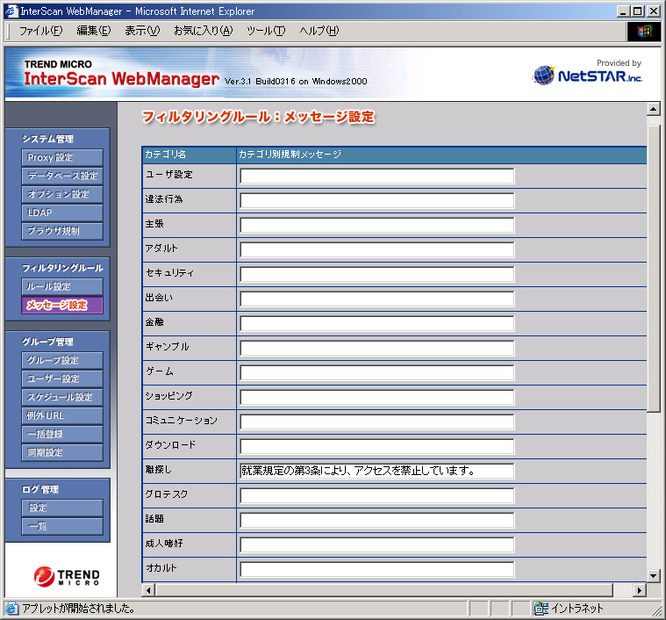Click message field for ゲーム category
Screen dimensions: 666x620
(377, 373)
